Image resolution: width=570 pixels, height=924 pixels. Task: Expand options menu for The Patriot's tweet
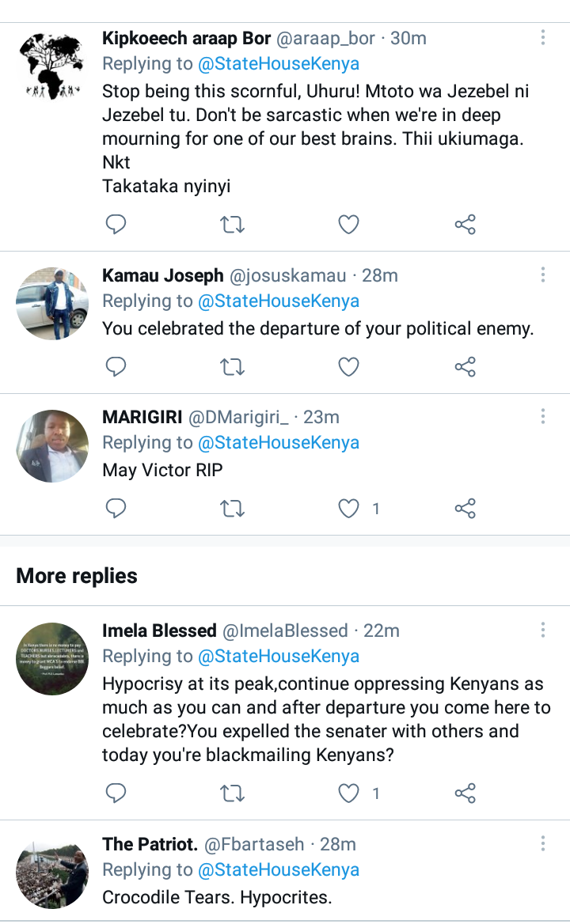pyautogui.click(x=543, y=844)
